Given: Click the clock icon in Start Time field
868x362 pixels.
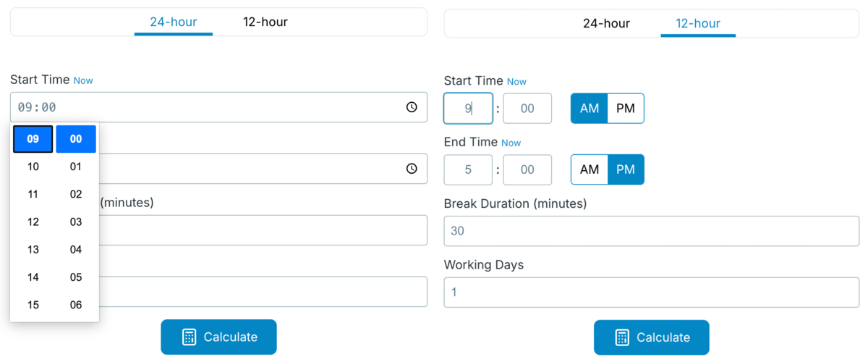Looking at the screenshot, I should (x=412, y=107).
